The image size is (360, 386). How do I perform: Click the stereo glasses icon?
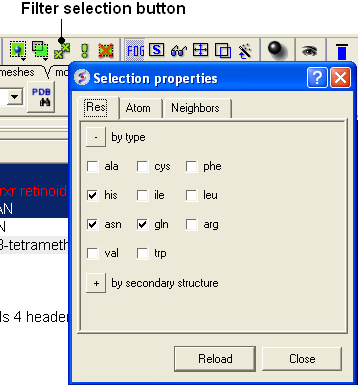pos(178,51)
